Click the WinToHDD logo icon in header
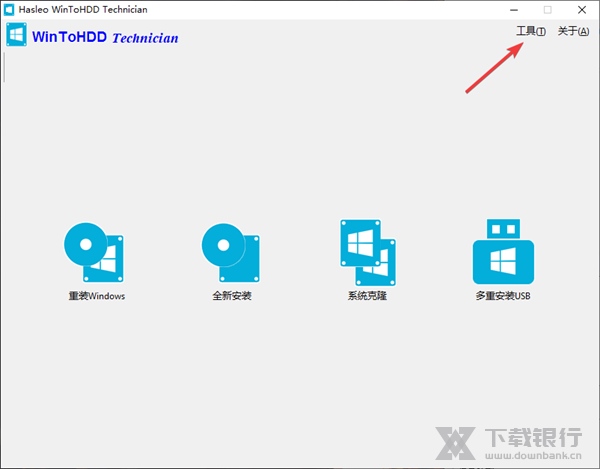 [x=16, y=35]
